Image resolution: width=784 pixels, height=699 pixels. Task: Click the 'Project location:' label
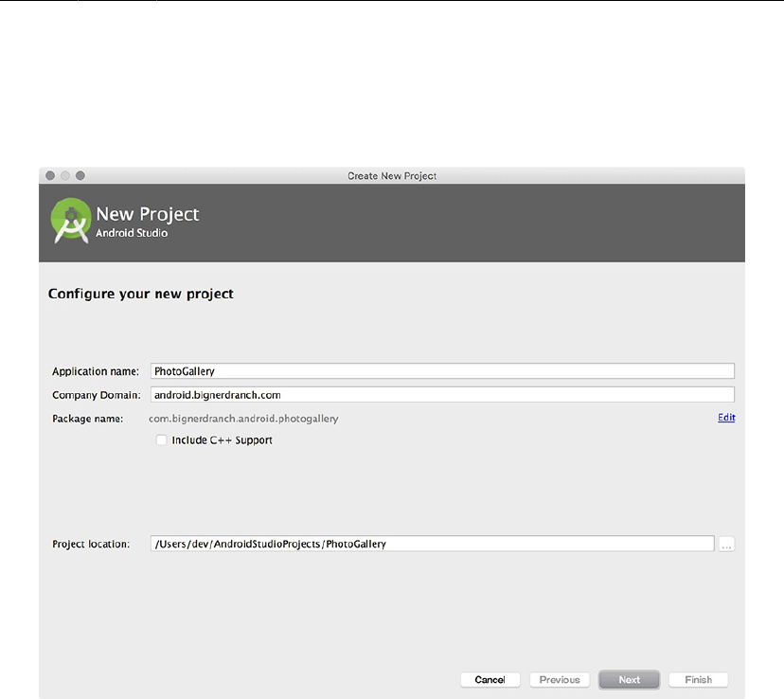91,544
